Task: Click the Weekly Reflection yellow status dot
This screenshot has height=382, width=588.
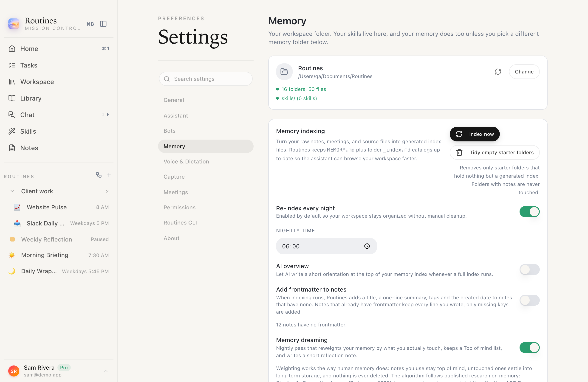Action: [12, 239]
